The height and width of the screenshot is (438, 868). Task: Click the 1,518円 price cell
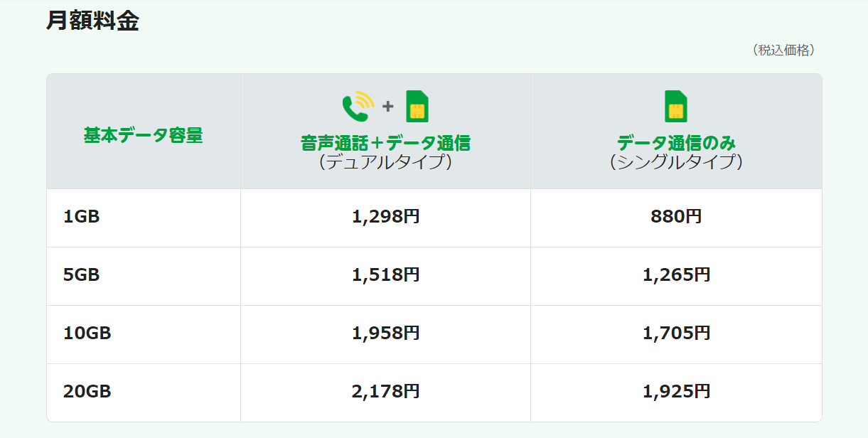pyautogui.click(x=385, y=275)
